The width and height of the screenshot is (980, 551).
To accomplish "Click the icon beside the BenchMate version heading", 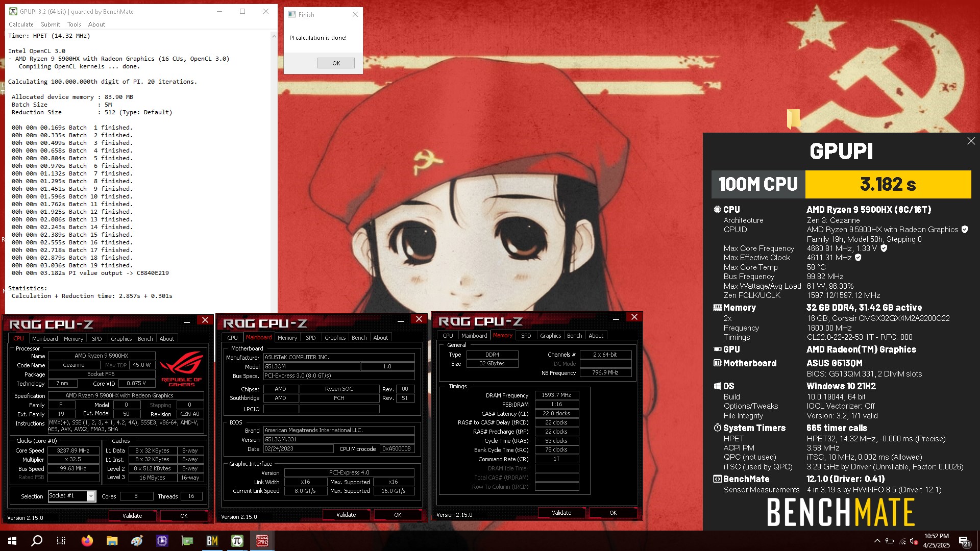I will [717, 479].
